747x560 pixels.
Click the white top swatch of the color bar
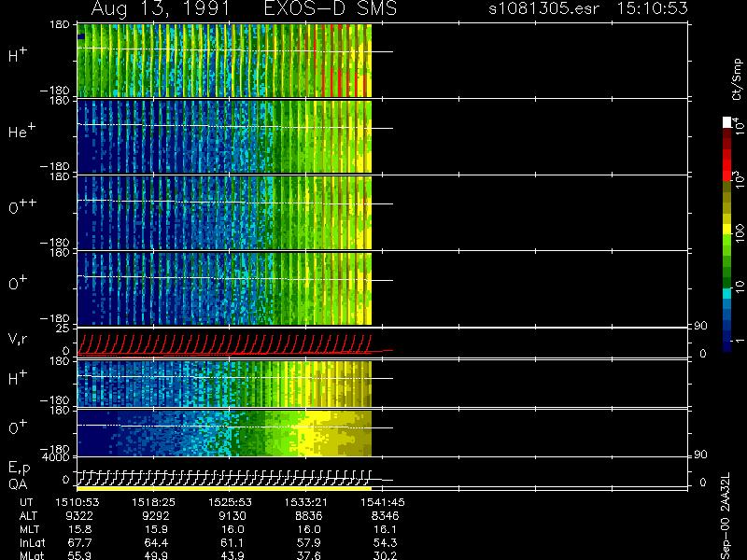(x=727, y=122)
